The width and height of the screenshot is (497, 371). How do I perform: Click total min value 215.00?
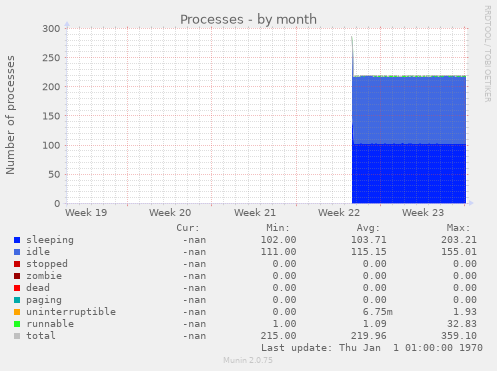(278, 336)
